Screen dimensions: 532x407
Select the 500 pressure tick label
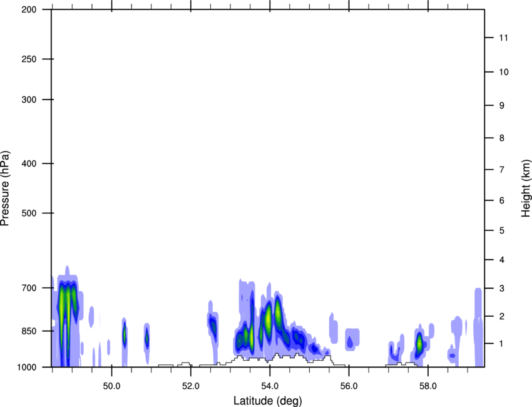tap(29, 213)
